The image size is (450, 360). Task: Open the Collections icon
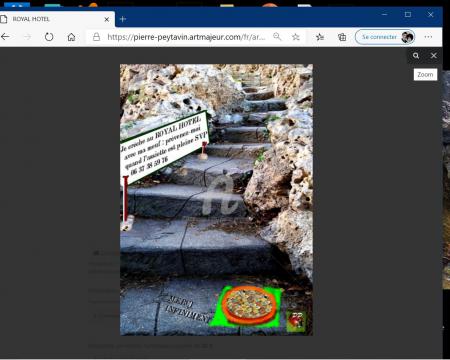tap(342, 37)
